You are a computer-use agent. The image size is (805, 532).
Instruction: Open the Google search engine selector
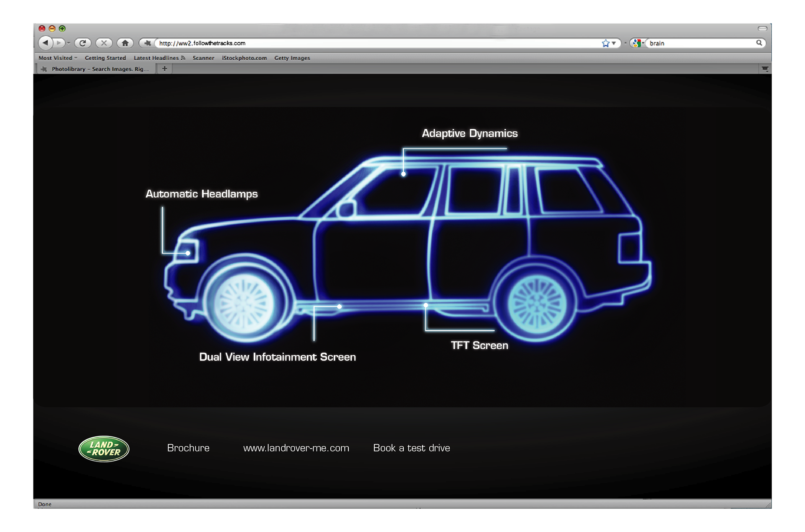click(638, 43)
